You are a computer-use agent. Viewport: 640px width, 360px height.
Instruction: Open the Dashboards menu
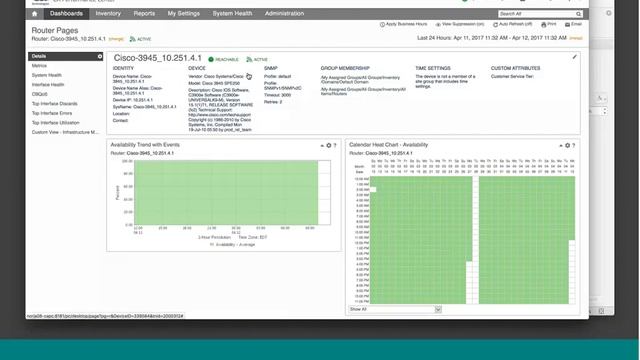(66, 13)
